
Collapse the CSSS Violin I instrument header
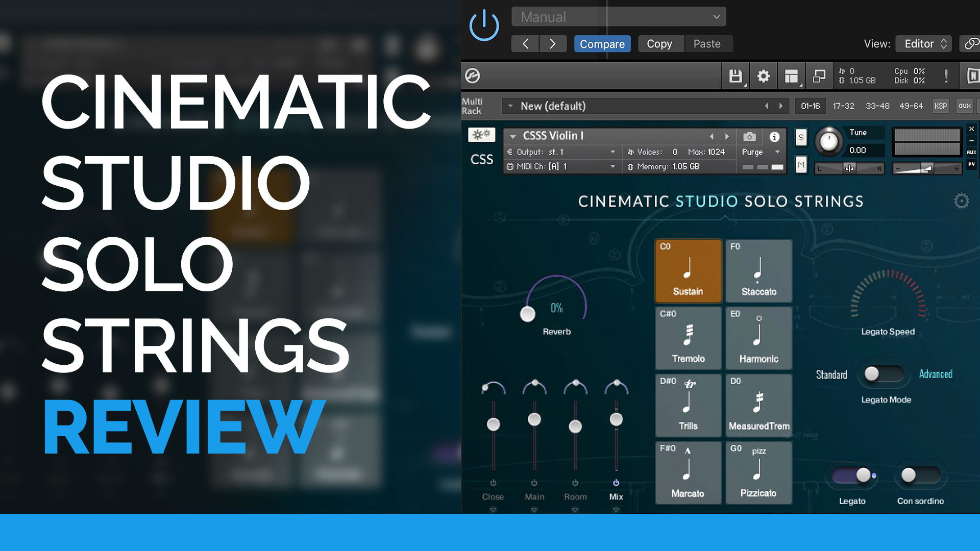513,136
